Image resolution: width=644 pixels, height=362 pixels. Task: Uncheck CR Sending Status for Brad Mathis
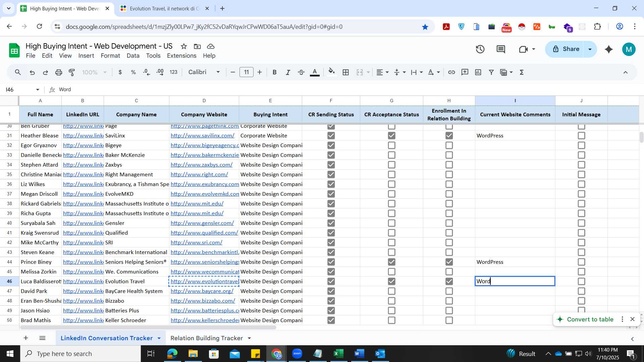[331, 320]
